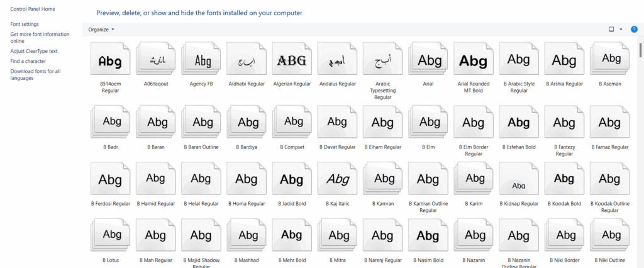
Task: Select the B Helal Regular font icon
Action: tap(201, 179)
